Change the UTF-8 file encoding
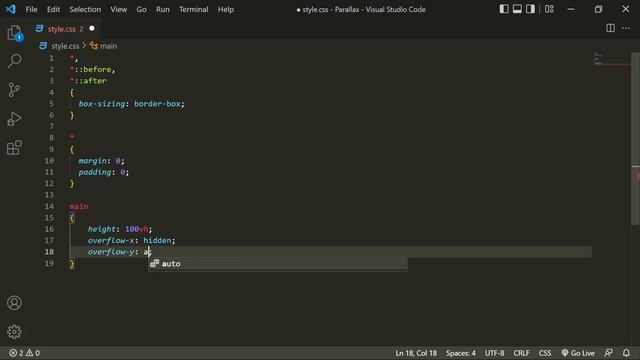 click(x=494, y=353)
